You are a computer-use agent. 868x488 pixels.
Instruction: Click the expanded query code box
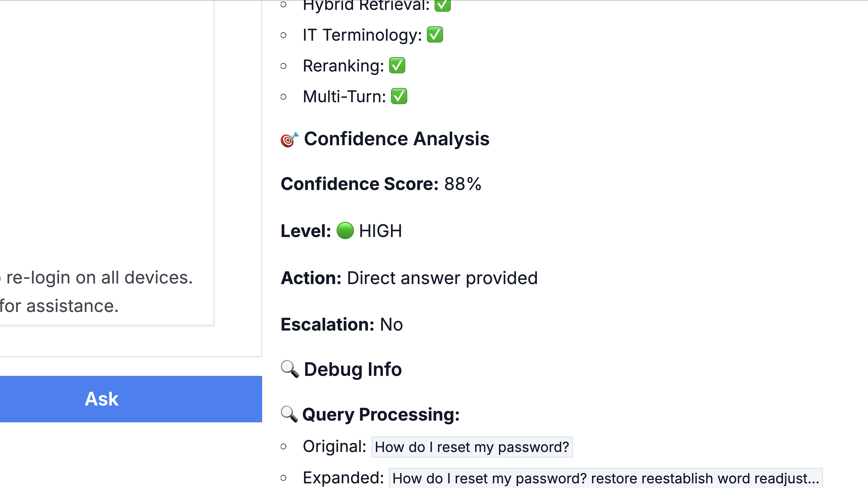605,478
